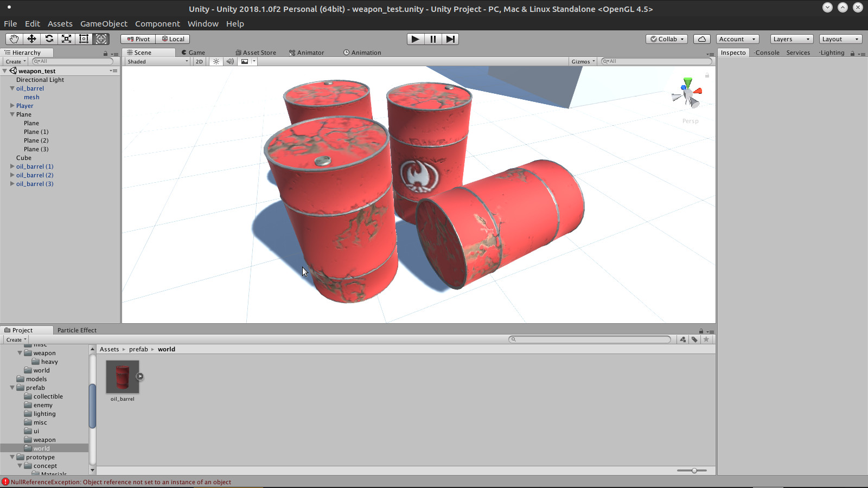This screenshot has height=488, width=868.
Task: Open the cloud services icon
Action: pyautogui.click(x=702, y=39)
